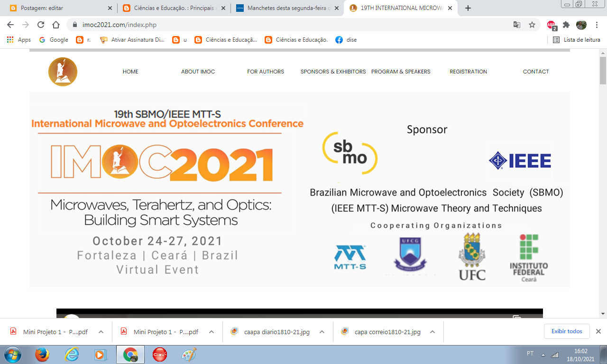607x364 pixels.
Task: Open Paint from the taskbar
Action: (x=189, y=355)
